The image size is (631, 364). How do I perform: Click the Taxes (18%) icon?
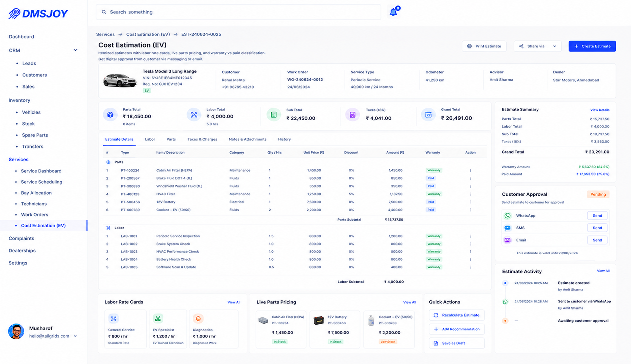[x=353, y=115]
